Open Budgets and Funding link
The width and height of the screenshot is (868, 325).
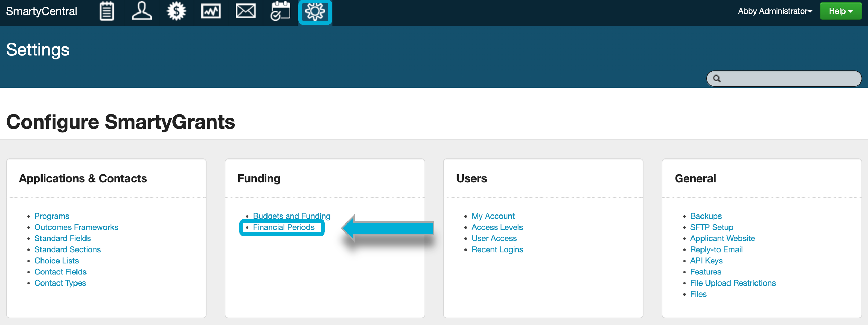click(292, 216)
